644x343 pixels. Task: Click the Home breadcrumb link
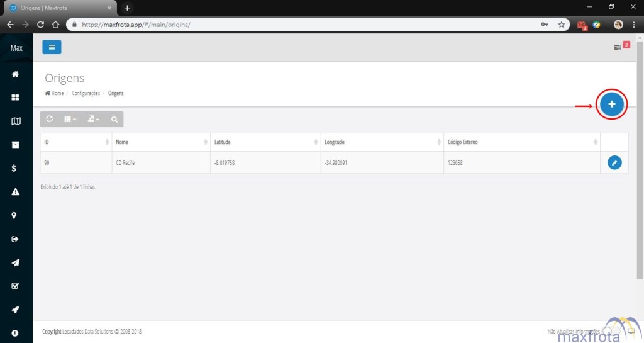55,93
